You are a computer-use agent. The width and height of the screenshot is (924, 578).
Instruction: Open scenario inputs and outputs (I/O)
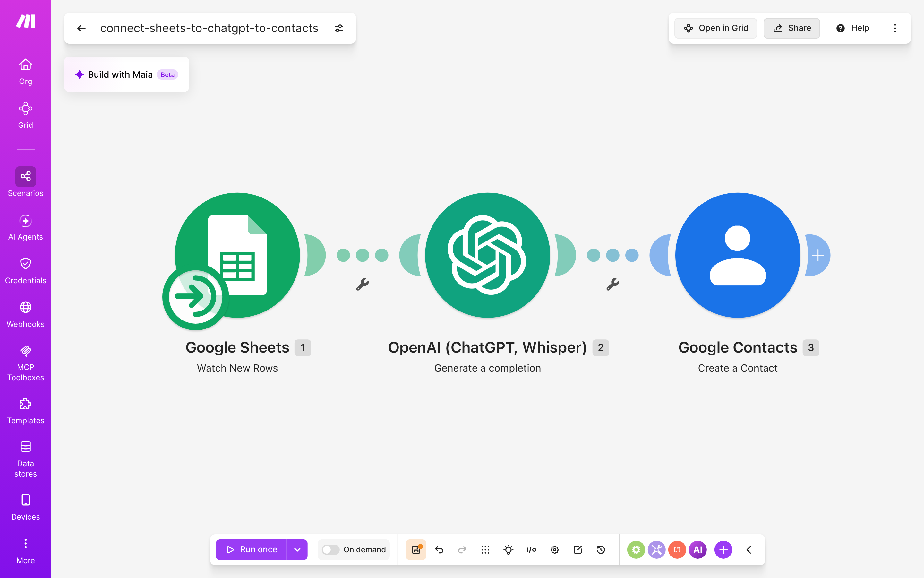click(531, 550)
